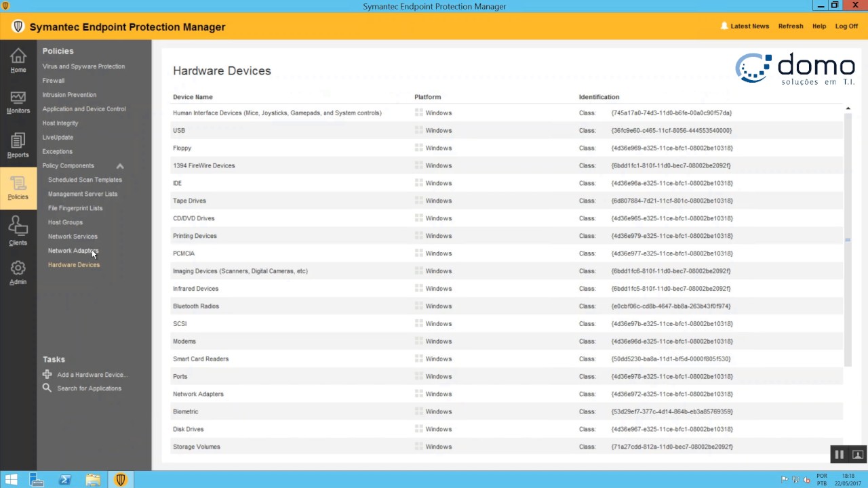The width and height of the screenshot is (868, 488).
Task: Select the Printing Devices row
Action: pos(507,236)
